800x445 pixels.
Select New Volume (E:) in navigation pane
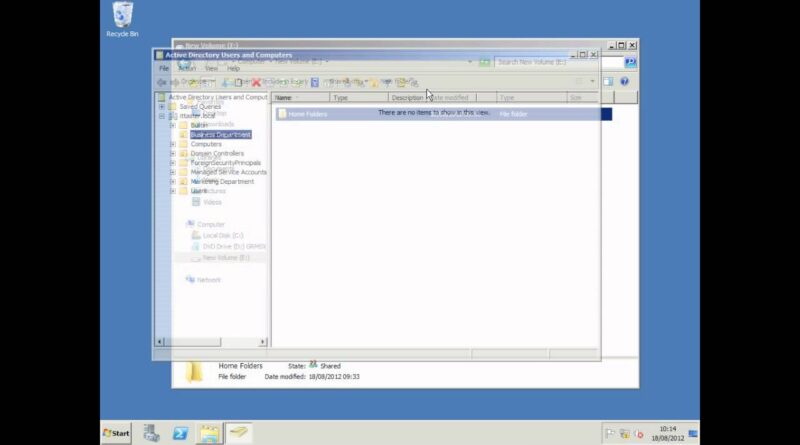(220, 258)
